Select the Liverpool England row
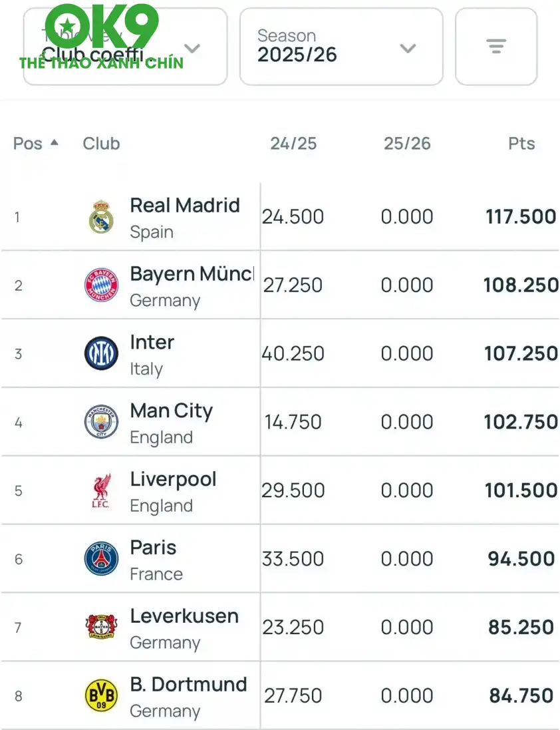The image size is (560, 730). pyautogui.click(x=279, y=490)
